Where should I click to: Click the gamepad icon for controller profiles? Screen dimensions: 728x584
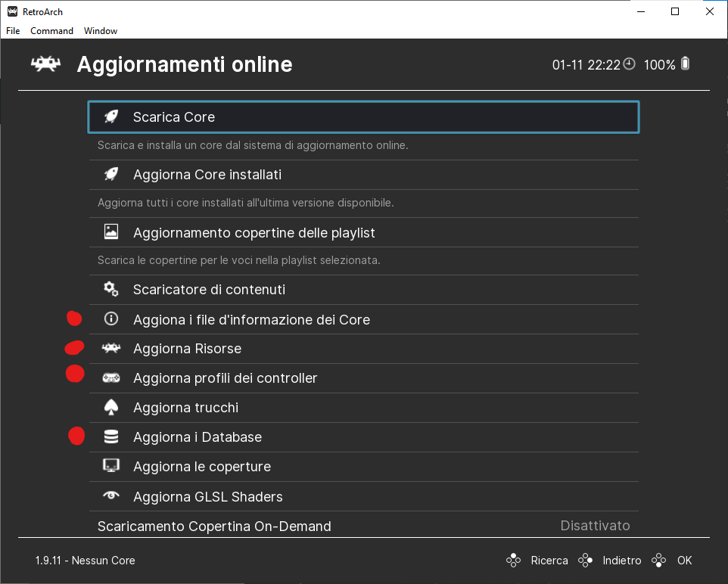111,378
